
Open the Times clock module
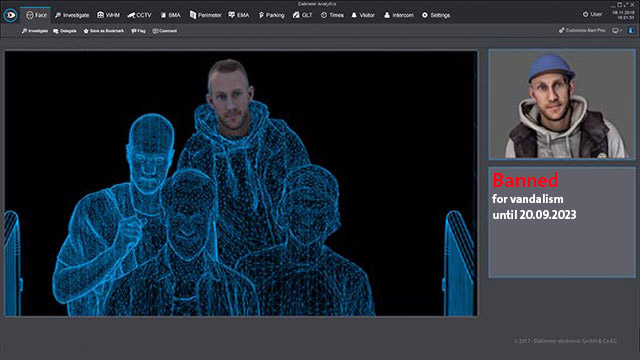coord(332,15)
